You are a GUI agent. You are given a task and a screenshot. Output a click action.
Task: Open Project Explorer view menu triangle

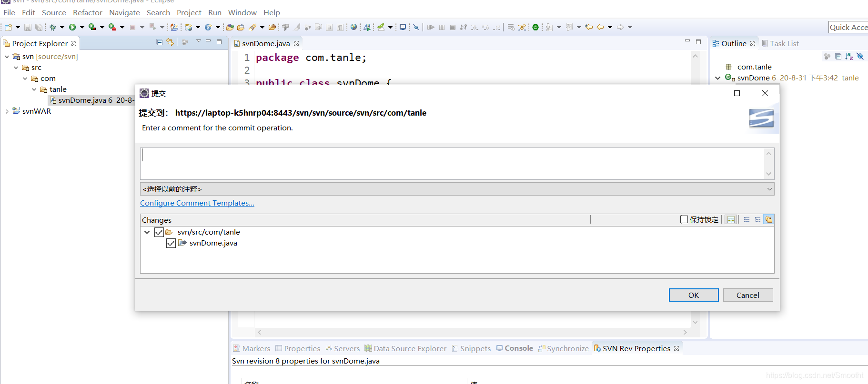[199, 41]
